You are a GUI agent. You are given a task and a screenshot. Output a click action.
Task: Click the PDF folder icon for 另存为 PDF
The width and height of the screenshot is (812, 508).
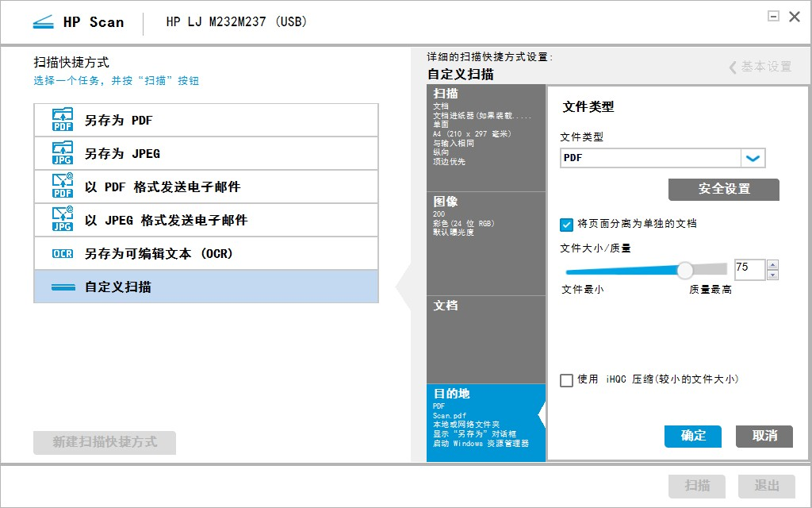pyautogui.click(x=63, y=120)
